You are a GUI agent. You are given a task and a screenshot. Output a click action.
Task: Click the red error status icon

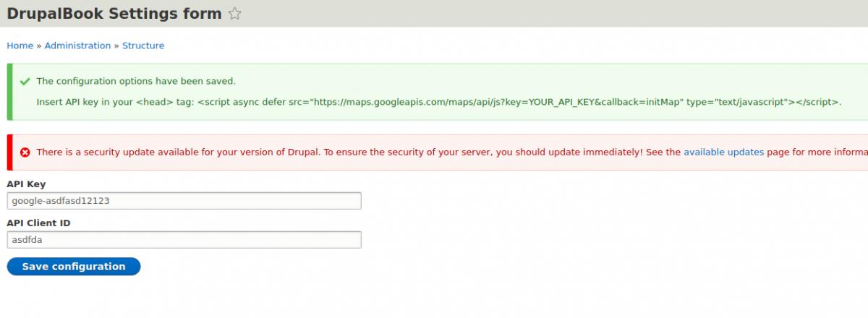point(25,152)
